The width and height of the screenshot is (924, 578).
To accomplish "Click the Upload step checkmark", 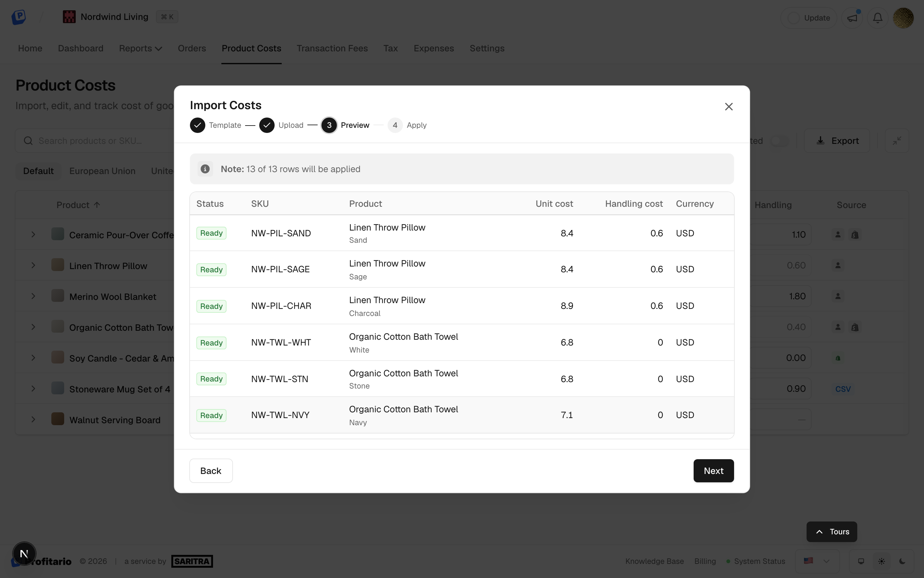I will (267, 125).
